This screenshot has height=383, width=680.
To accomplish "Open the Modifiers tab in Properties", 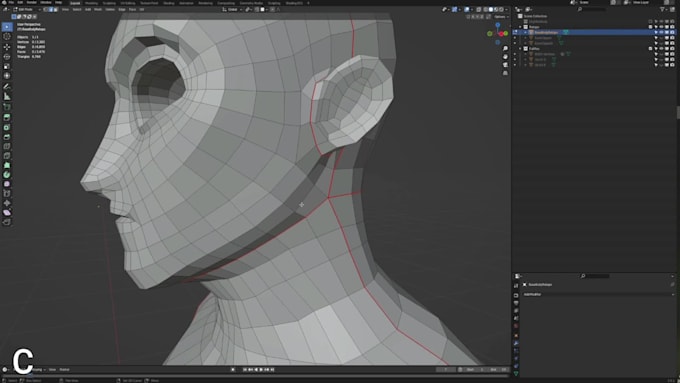I will pyautogui.click(x=516, y=343).
